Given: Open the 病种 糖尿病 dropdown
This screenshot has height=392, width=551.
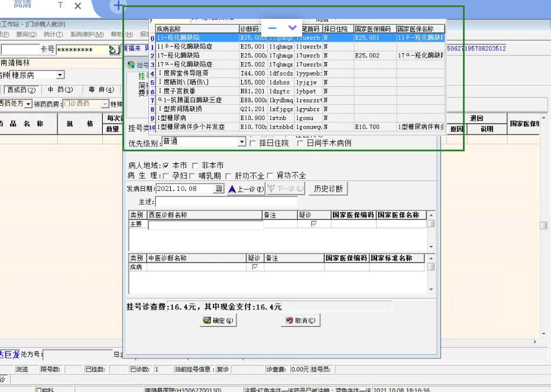Looking at the screenshot, I should point(60,75).
